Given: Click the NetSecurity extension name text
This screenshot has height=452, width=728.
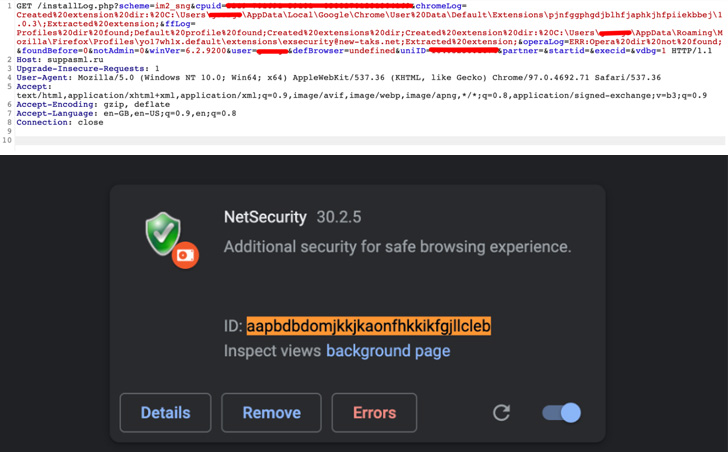Looking at the screenshot, I should [x=265, y=217].
